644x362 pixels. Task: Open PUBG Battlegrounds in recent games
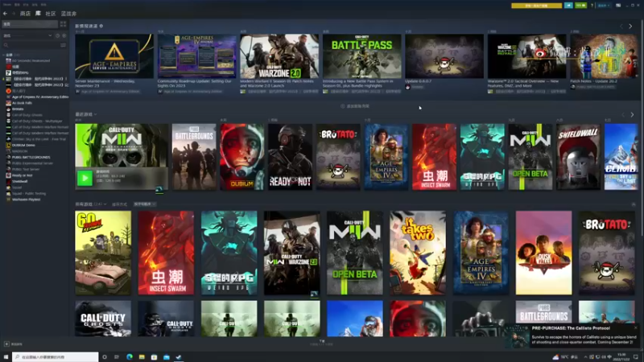[194, 157]
